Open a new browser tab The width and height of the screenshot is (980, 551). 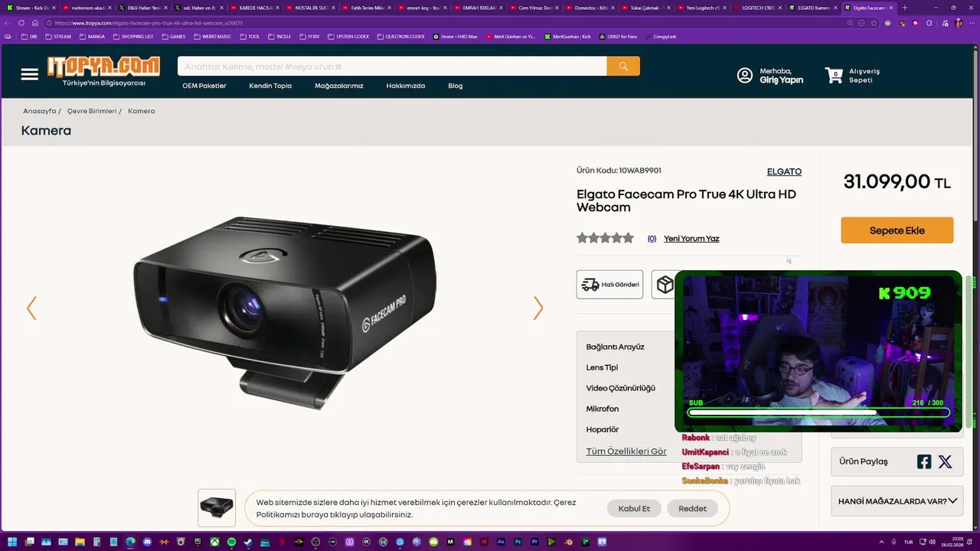[905, 8]
